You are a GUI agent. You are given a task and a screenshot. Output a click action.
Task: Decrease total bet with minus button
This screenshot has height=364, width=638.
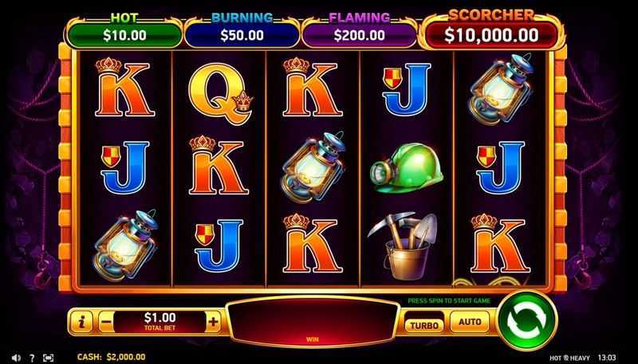coord(106,322)
